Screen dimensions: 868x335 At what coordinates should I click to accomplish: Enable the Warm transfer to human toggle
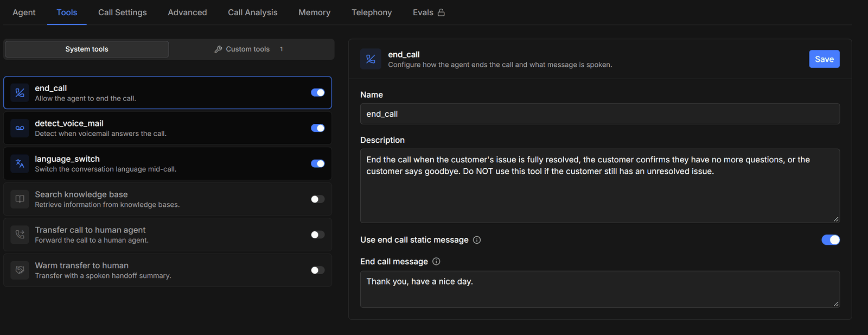point(318,270)
